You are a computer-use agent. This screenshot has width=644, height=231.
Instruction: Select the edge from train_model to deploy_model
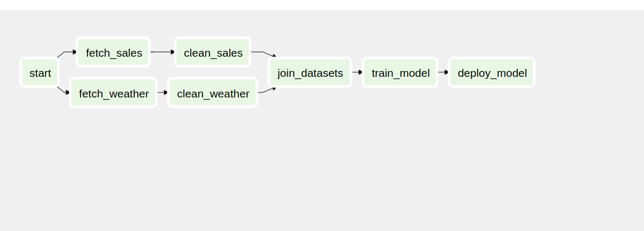(x=443, y=72)
